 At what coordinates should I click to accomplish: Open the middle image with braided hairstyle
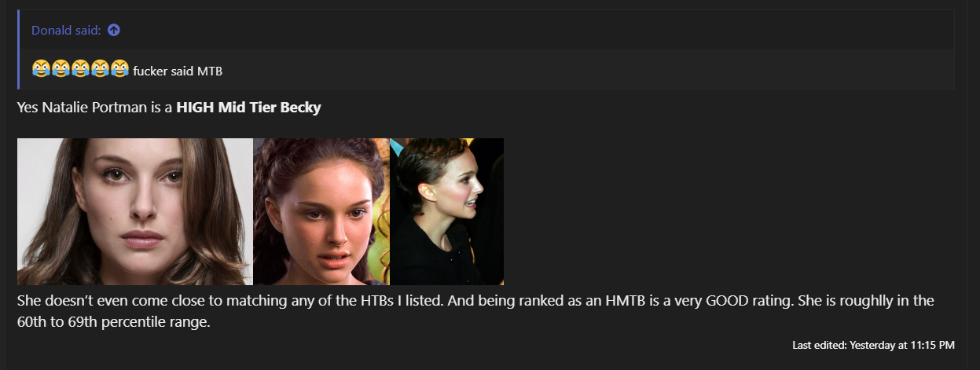coord(321,211)
